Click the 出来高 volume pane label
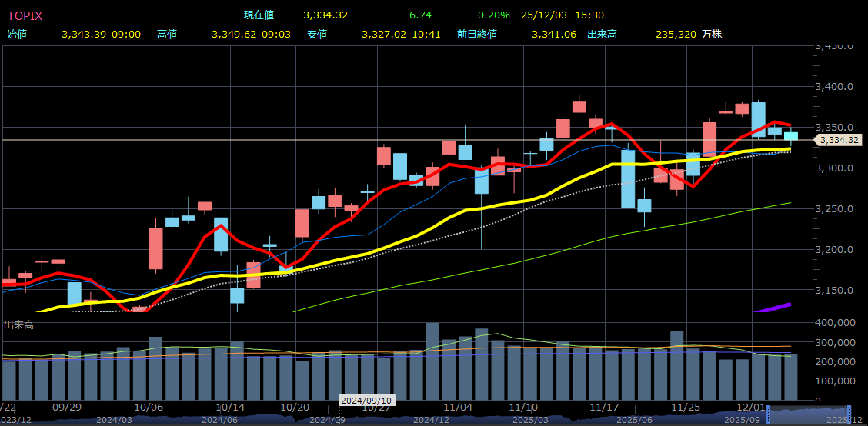This screenshot has height=426, width=868. click(20, 325)
